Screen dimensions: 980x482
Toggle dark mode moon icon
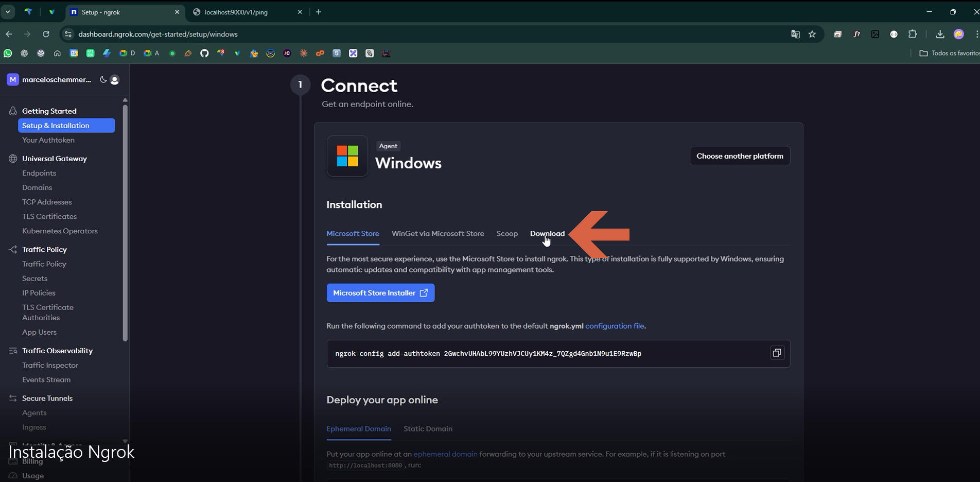pyautogui.click(x=103, y=80)
